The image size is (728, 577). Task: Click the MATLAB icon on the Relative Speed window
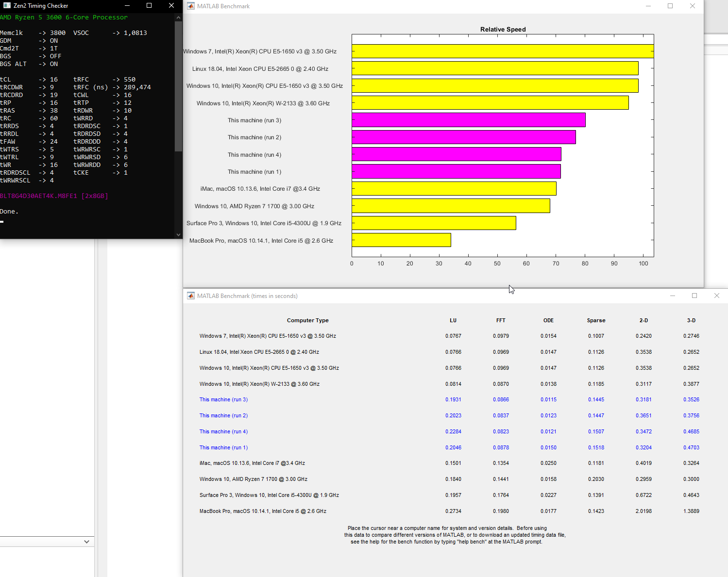[190, 6]
